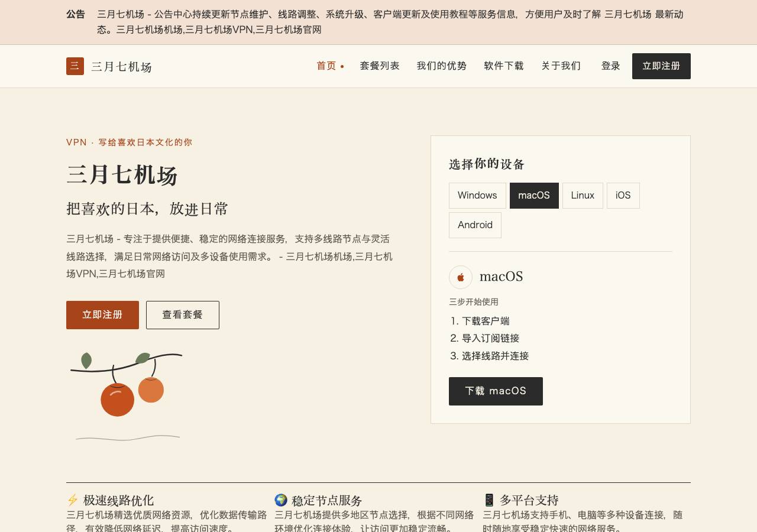Viewport: 757px width, 532px height.
Task: Open 套餐列表 in the navigation bar
Action: [380, 66]
